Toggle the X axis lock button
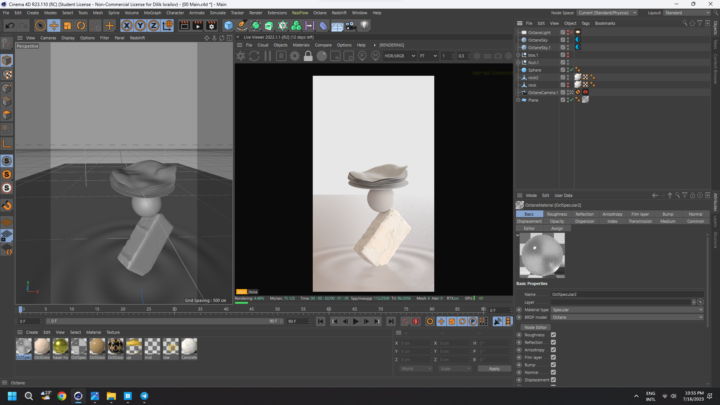This screenshot has width=720, height=405. 127,26
